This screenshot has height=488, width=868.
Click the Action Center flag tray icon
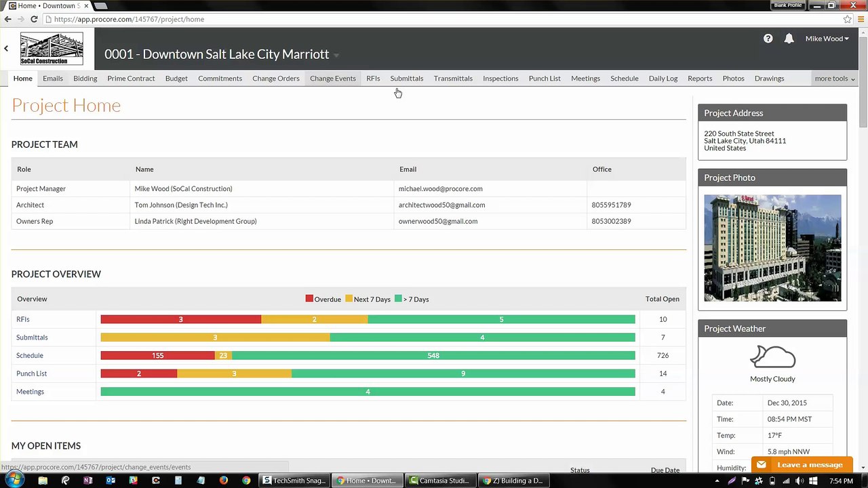click(746, 481)
